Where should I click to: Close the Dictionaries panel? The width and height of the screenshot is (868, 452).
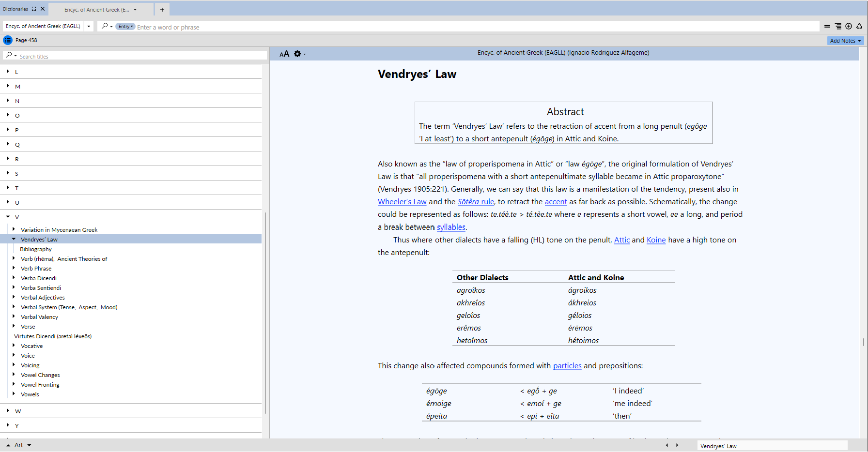click(x=43, y=9)
